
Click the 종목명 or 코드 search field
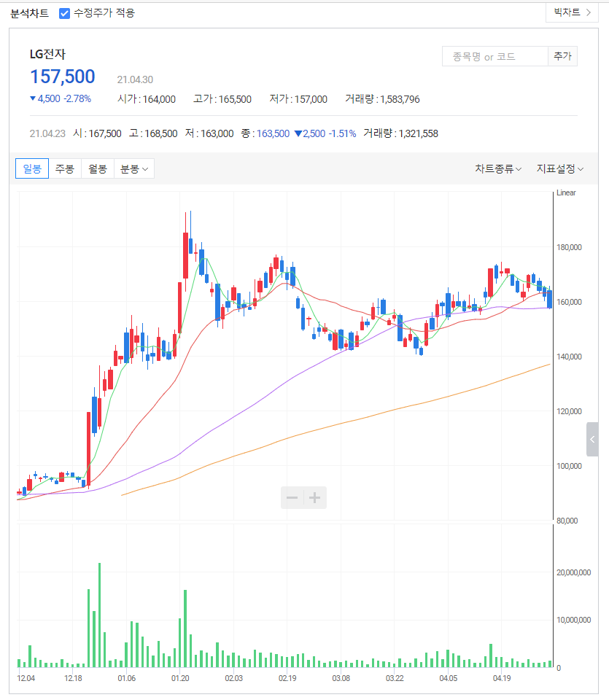click(494, 56)
